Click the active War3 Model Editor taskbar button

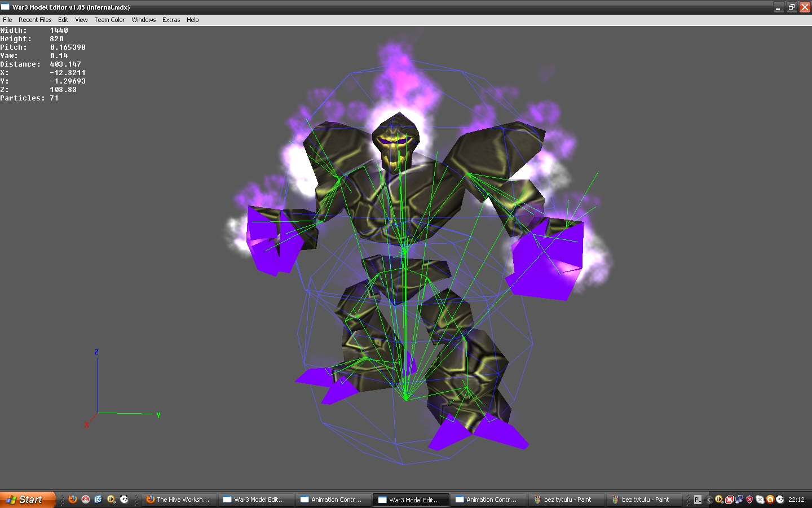pyautogui.click(x=412, y=500)
